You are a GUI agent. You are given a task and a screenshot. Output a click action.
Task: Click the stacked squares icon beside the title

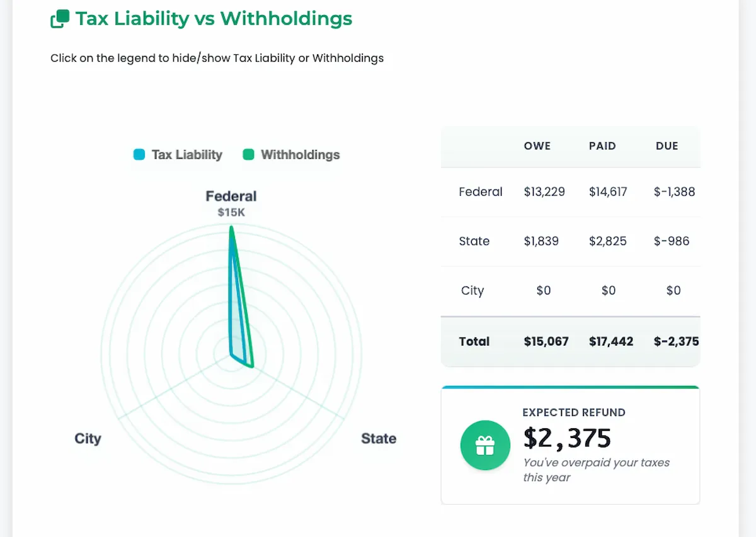60,20
